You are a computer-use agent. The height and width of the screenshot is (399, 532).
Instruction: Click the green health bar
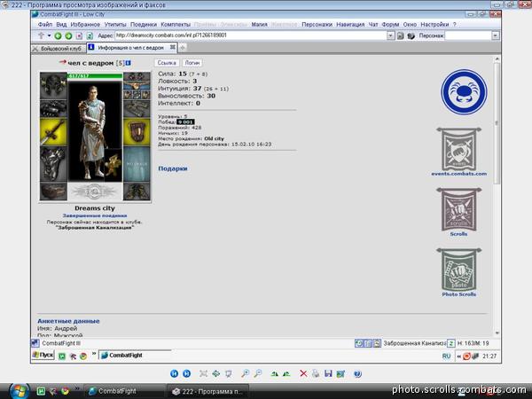(x=95, y=76)
